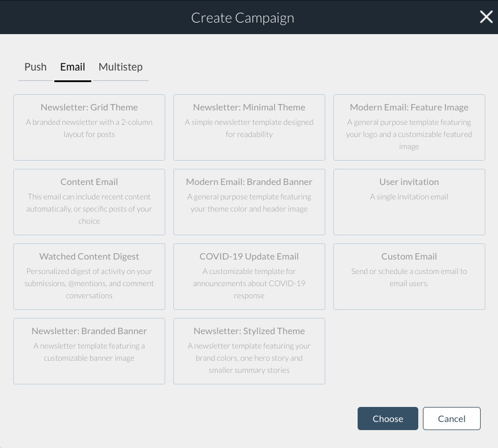498x448 pixels.
Task: Choose the User invitation template
Action: pyautogui.click(x=409, y=202)
